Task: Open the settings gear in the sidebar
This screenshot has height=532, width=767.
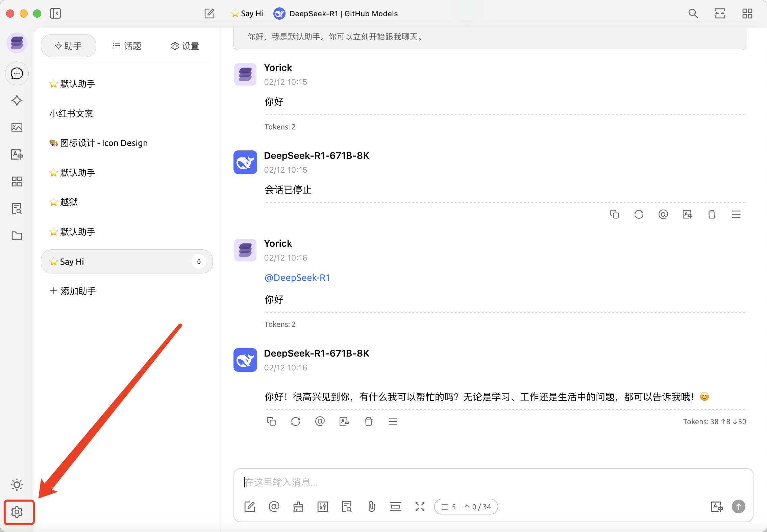Action: pyautogui.click(x=17, y=512)
